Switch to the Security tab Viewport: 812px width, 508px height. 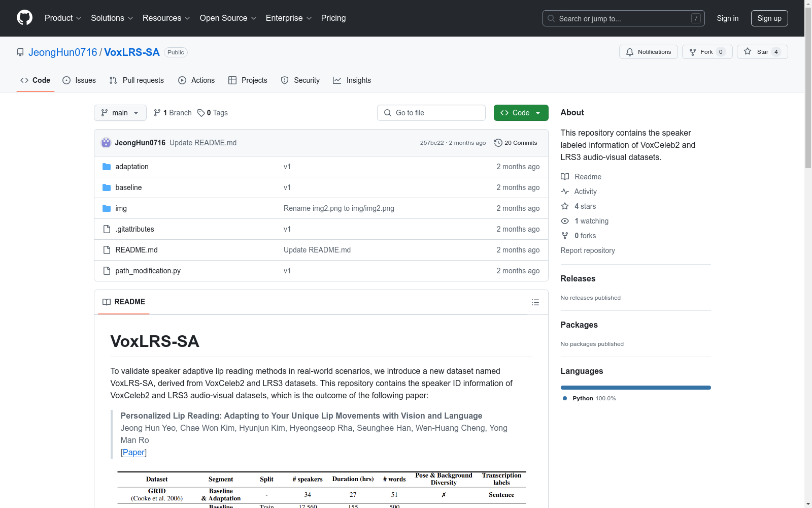pyautogui.click(x=300, y=80)
